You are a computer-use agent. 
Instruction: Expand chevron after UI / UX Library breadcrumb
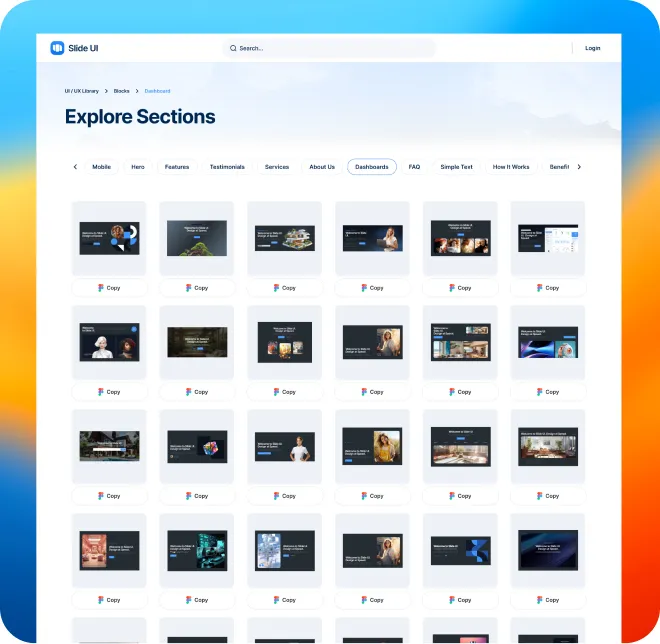pos(106,91)
